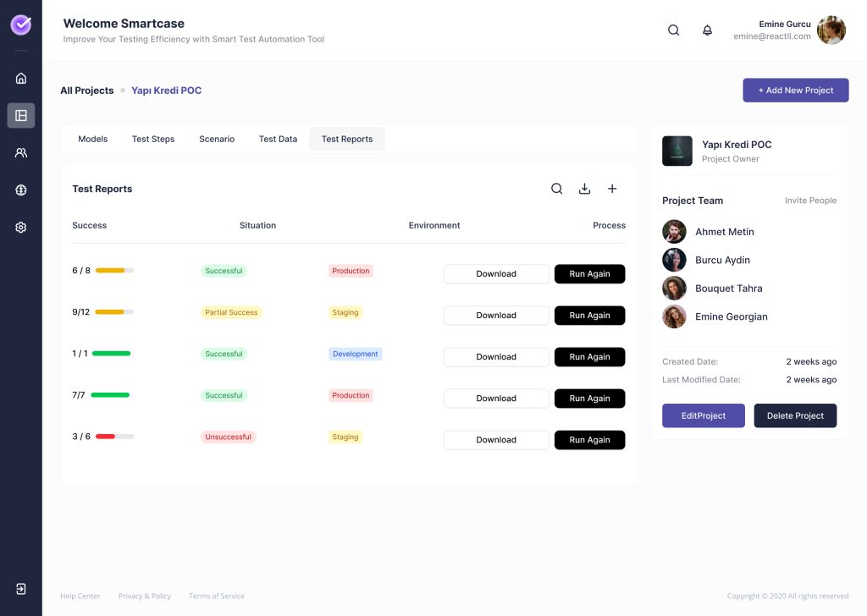
Task: Download reports using Test Reports download icon
Action: tap(584, 189)
